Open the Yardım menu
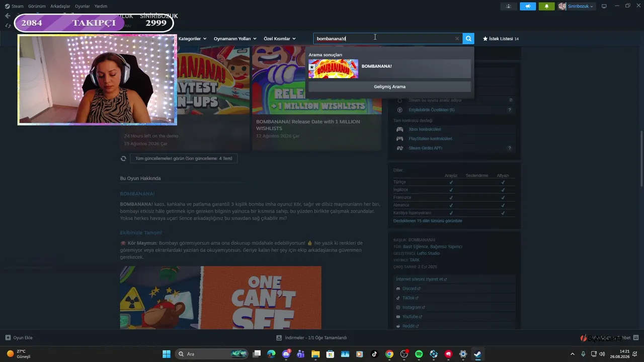The image size is (644, 362). tap(101, 6)
